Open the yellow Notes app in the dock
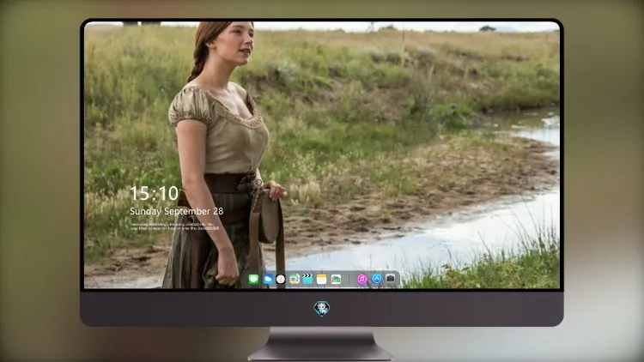 [x=322, y=280]
